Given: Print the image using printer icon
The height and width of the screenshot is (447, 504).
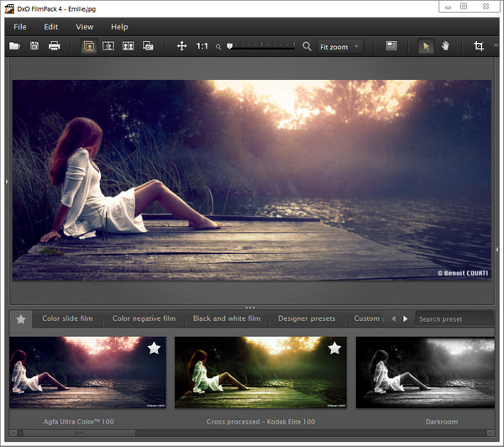Looking at the screenshot, I should [54, 46].
